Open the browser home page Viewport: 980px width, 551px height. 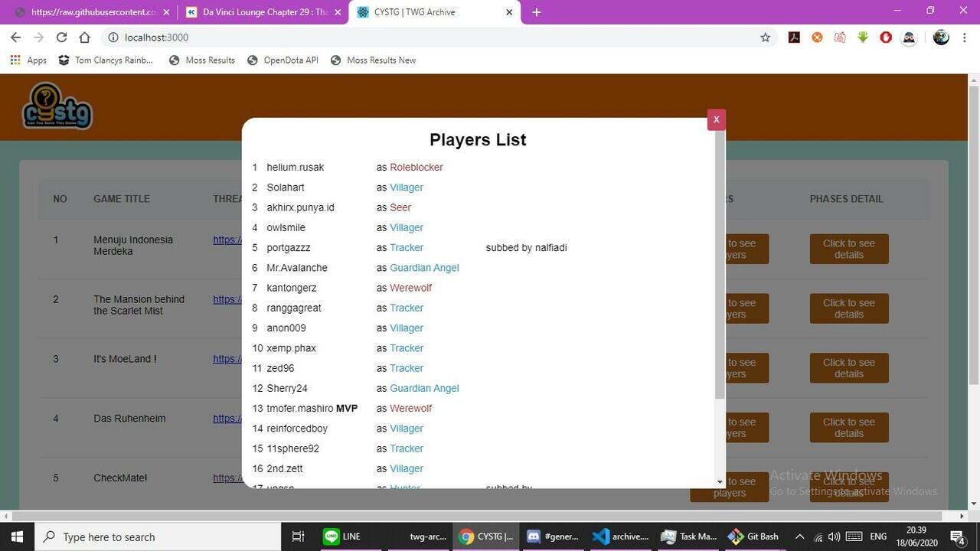click(84, 37)
